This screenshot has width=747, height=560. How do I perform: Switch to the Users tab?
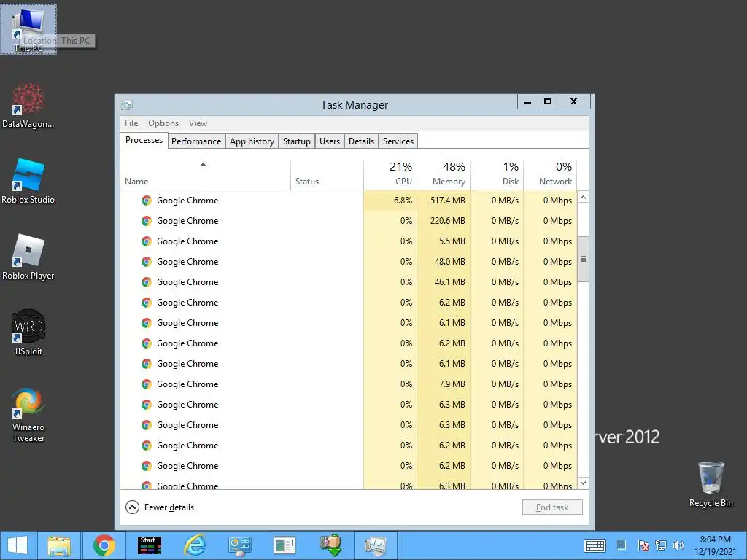click(330, 141)
